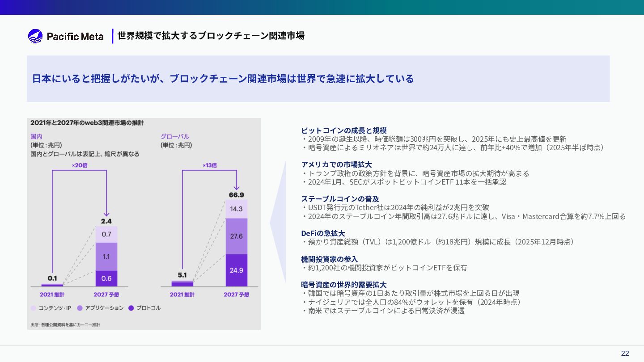Click the 27.6 application segment of global bar

click(237, 236)
